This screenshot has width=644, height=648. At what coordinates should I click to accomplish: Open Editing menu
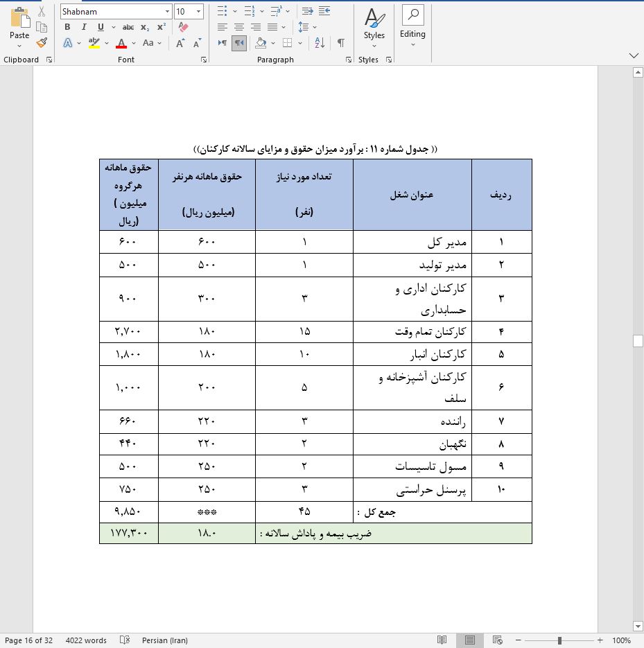(x=412, y=27)
